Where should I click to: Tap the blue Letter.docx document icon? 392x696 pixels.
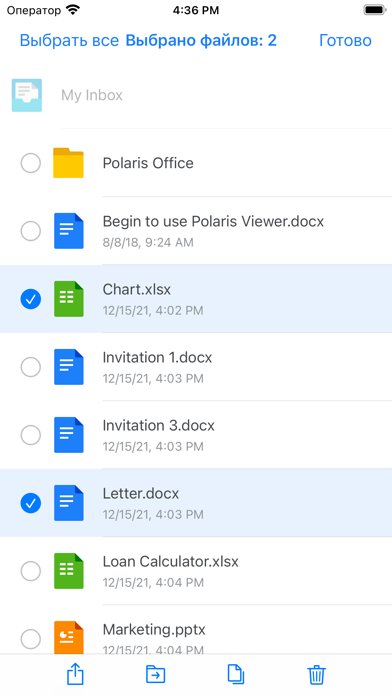click(69, 503)
